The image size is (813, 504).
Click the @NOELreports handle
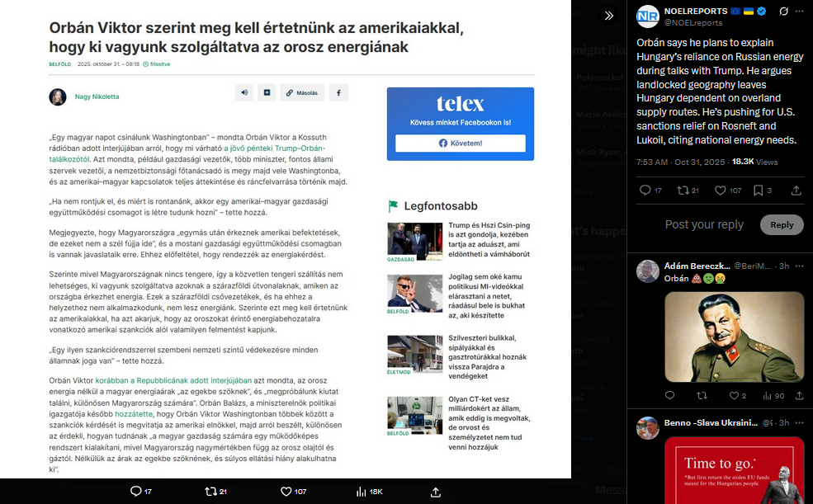693,23
